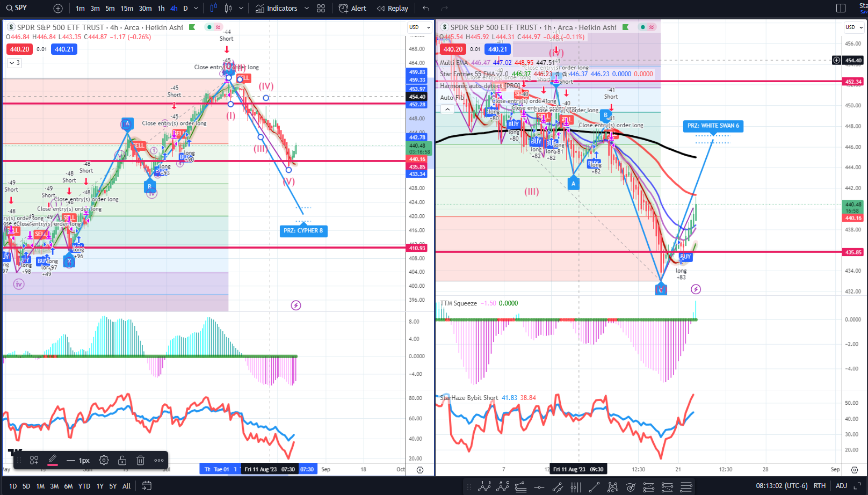The image size is (868, 495).
Task: Click the 440.20 sell button on the 4h chart
Action: tap(20, 49)
